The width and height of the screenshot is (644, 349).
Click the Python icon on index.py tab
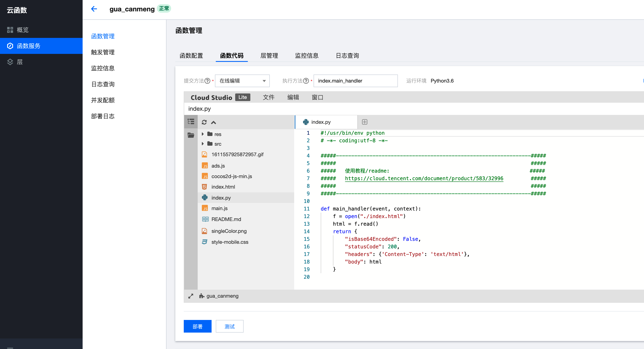[x=306, y=122]
